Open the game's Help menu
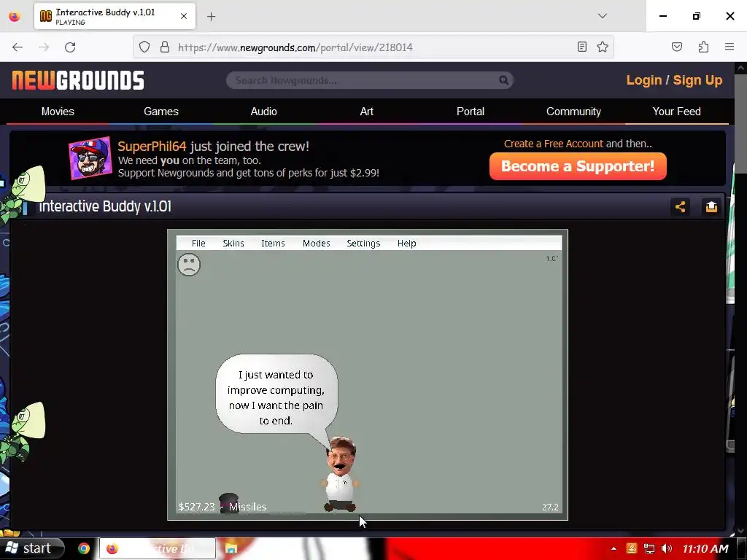The height and width of the screenshot is (560, 747). 407,244
